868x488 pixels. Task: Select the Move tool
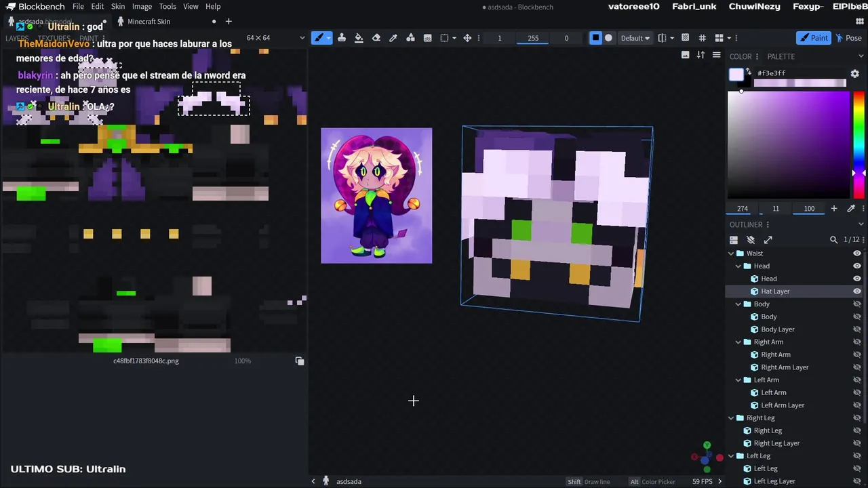click(467, 38)
